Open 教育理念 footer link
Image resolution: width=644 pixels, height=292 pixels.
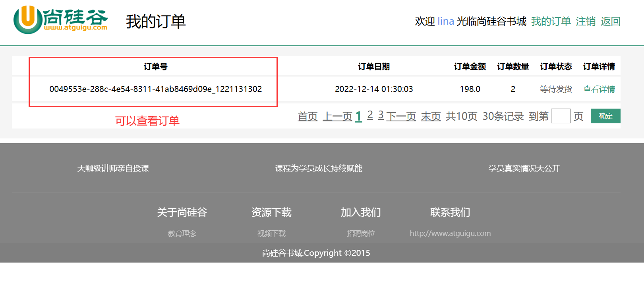click(x=182, y=234)
